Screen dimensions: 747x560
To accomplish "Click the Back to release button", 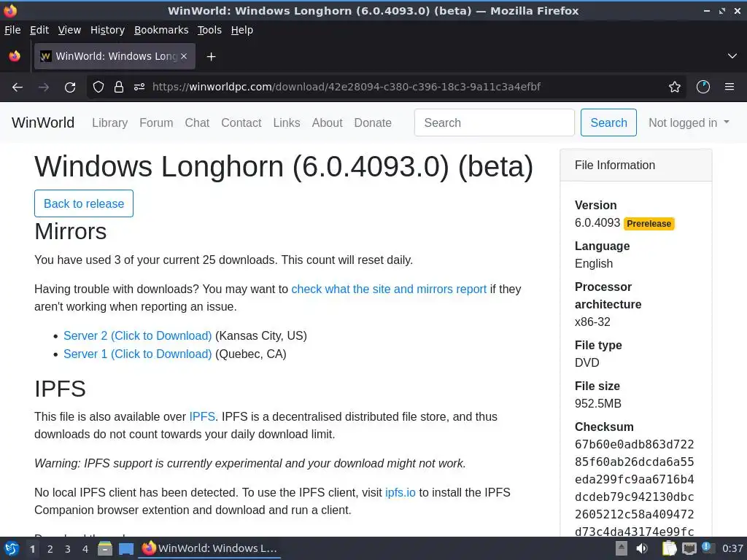I will 84,204.
